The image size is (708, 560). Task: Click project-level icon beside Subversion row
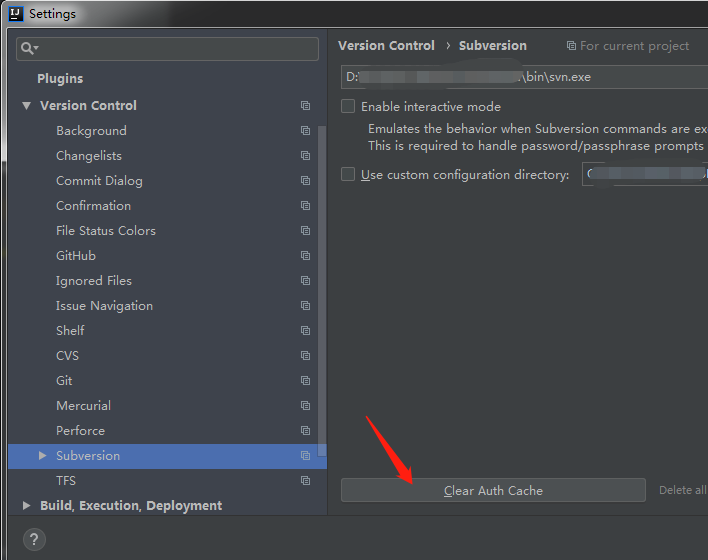[x=306, y=456]
